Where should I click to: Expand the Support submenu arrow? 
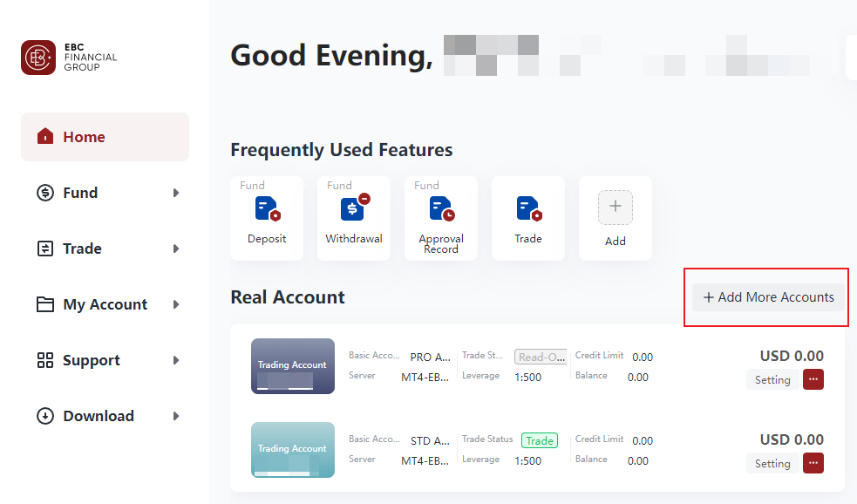(176, 360)
